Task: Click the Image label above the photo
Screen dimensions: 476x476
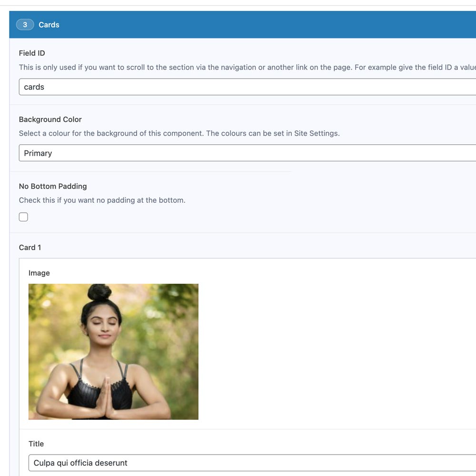Action: [39, 273]
